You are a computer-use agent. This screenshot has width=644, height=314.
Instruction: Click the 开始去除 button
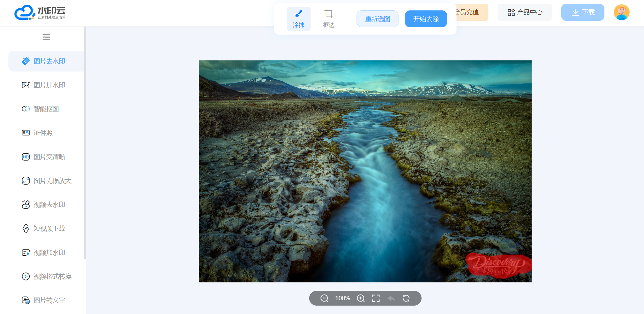[426, 19]
